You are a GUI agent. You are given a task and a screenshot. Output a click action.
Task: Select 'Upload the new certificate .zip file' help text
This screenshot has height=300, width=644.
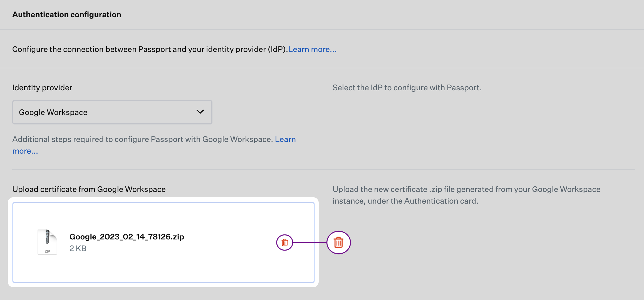tap(467, 195)
